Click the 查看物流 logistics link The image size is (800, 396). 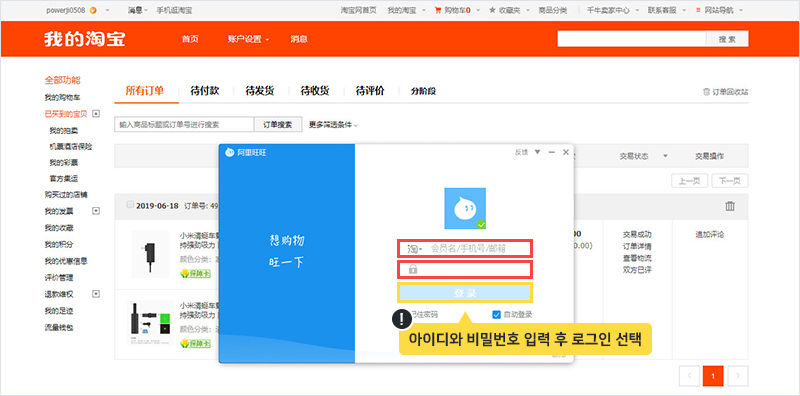point(637,258)
